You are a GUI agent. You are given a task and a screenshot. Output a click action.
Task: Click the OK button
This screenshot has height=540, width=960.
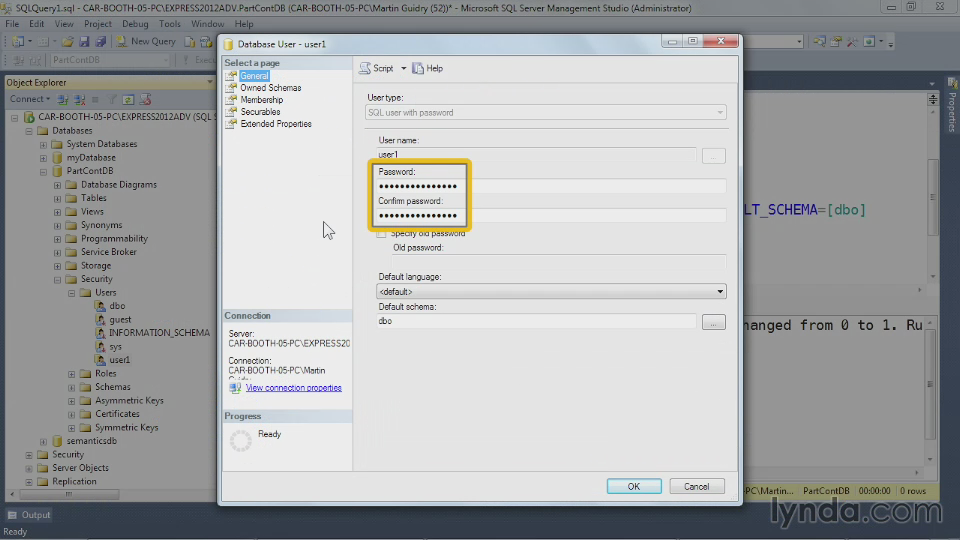(x=634, y=486)
